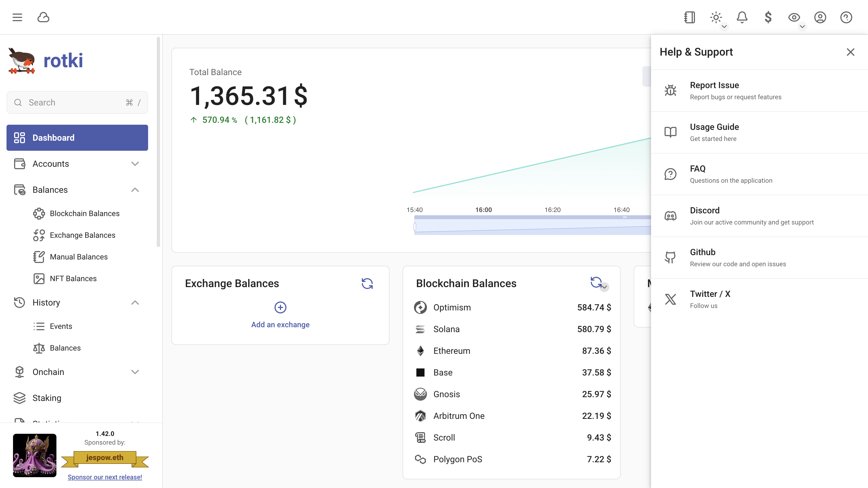
Task: Click the theme sun icon
Action: (x=716, y=17)
